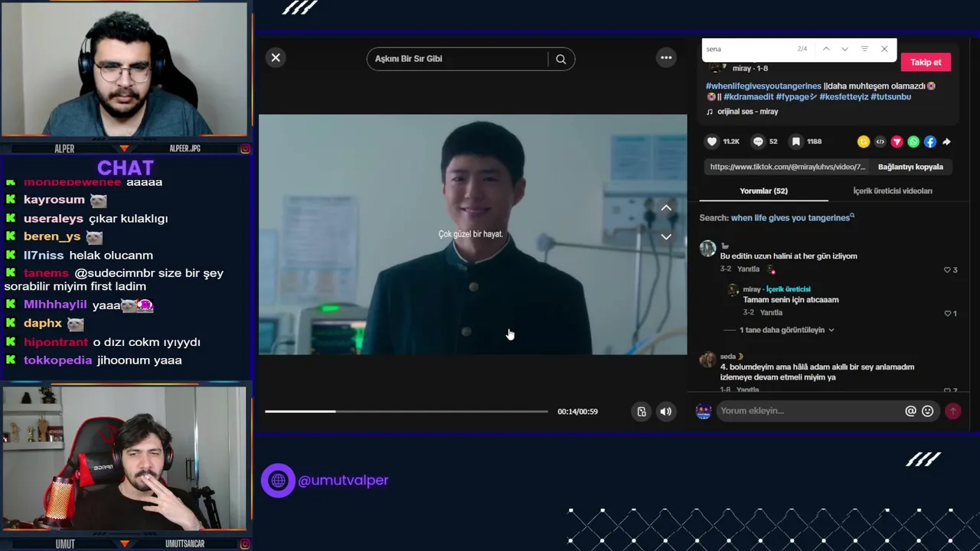
Task: Switch to 'Yorumlar (52)' tab
Action: pos(763,191)
